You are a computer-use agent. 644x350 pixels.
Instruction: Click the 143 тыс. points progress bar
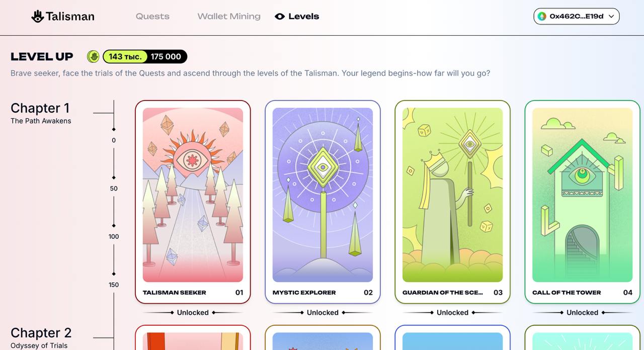125,56
